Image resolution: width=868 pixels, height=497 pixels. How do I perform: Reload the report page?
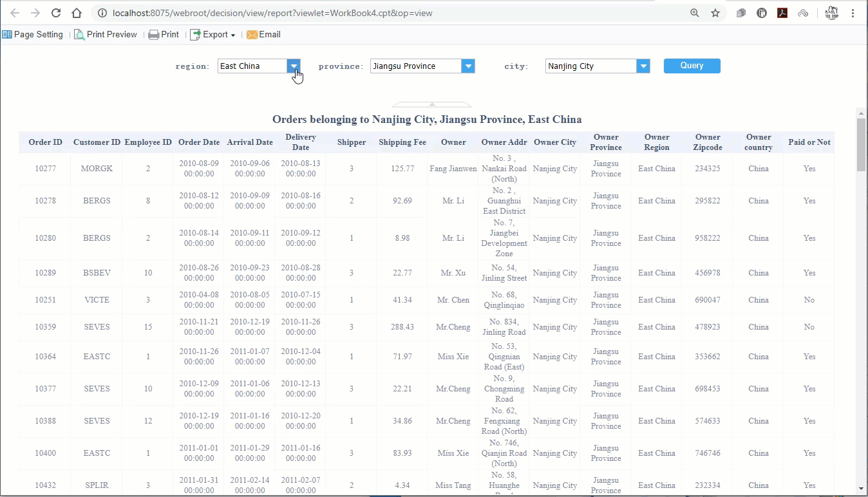click(56, 13)
